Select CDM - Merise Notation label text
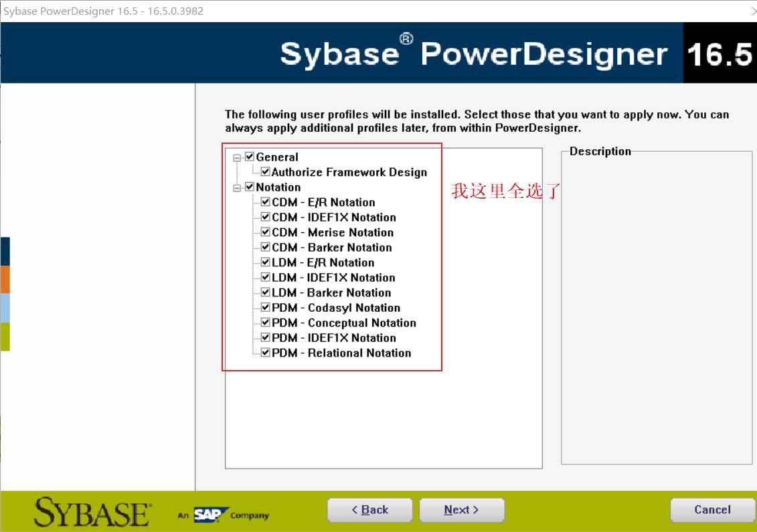Screen dimensions: 757x532 click(333, 232)
